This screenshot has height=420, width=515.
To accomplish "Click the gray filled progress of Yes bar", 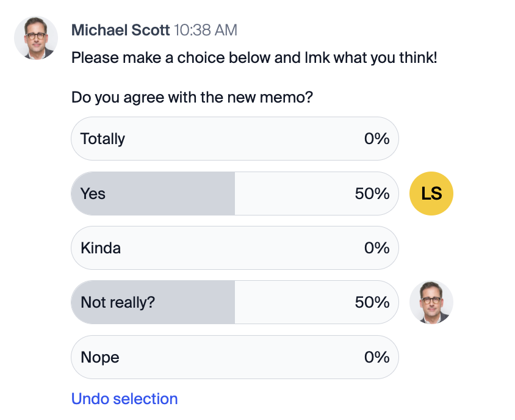I will pos(153,194).
